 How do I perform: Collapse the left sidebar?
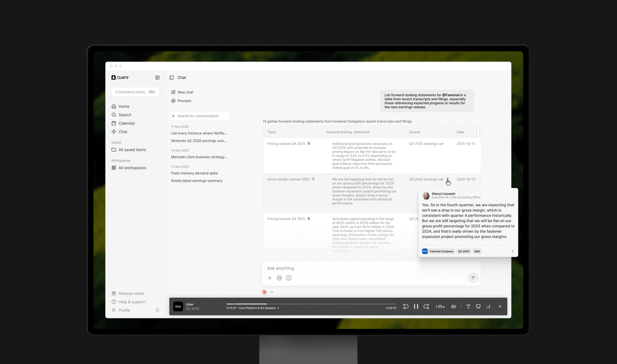[x=157, y=78]
